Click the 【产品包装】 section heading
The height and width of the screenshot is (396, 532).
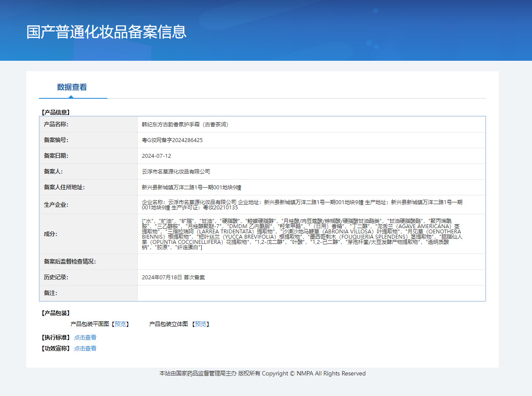pyautogui.click(x=56, y=313)
